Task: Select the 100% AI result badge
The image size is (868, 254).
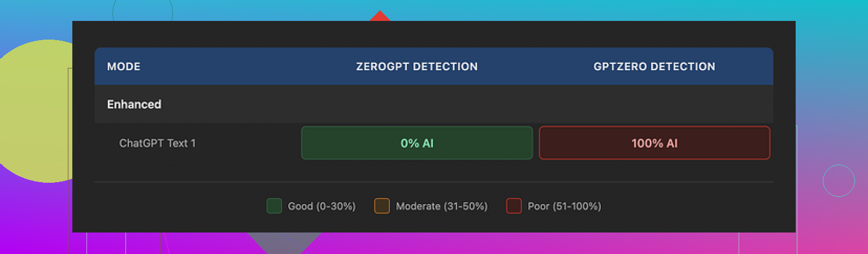Action: (654, 143)
